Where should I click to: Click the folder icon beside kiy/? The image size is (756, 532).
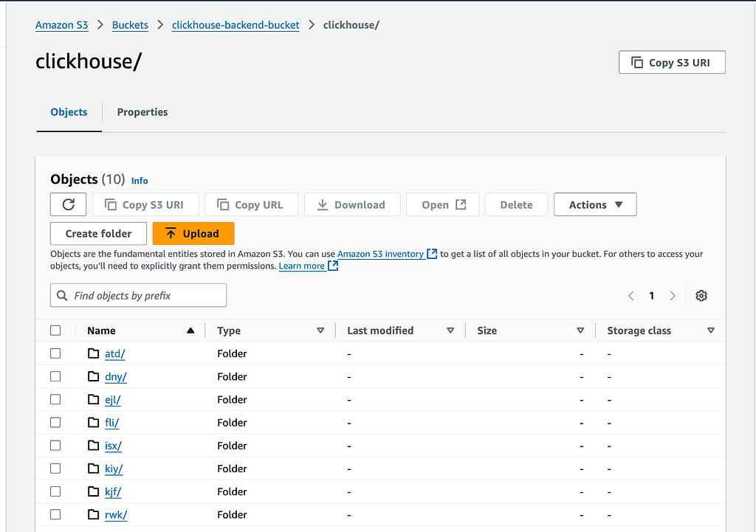94,469
